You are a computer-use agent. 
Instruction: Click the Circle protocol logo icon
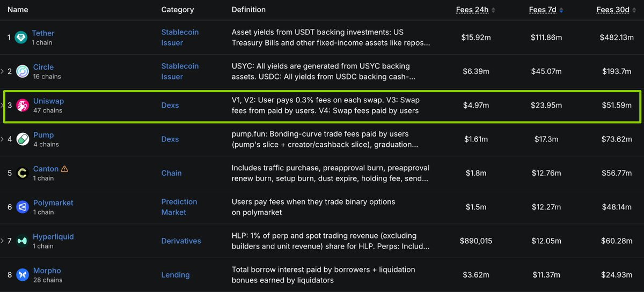23,71
